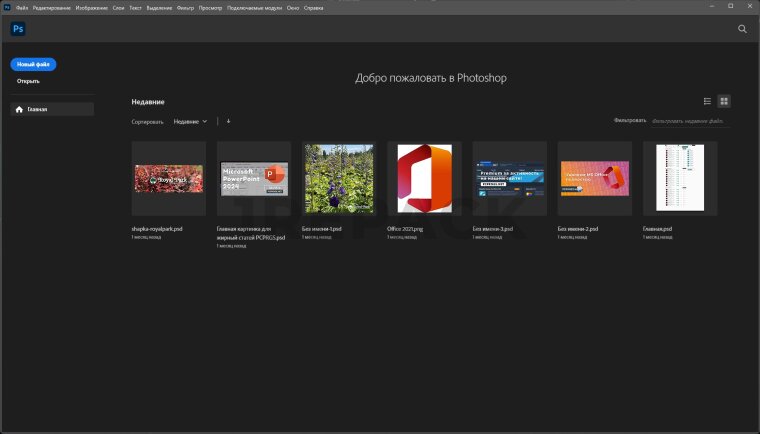Expand the Недавние sort dropdown

(x=190, y=121)
